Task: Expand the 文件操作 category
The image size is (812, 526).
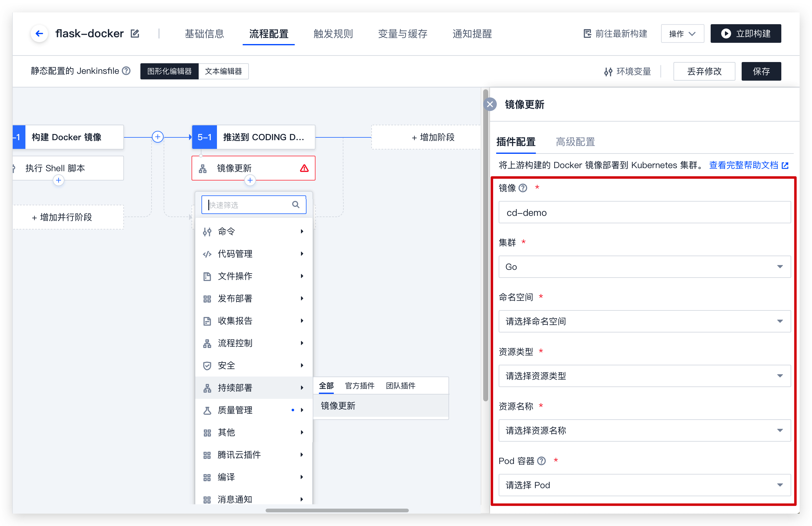Action: pyautogui.click(x=254, y=276)
